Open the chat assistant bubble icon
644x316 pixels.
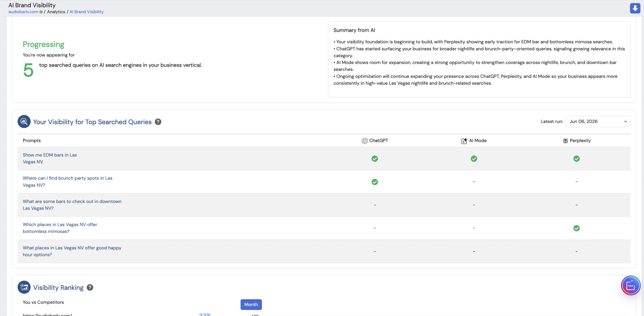click(x=631, y=286)
